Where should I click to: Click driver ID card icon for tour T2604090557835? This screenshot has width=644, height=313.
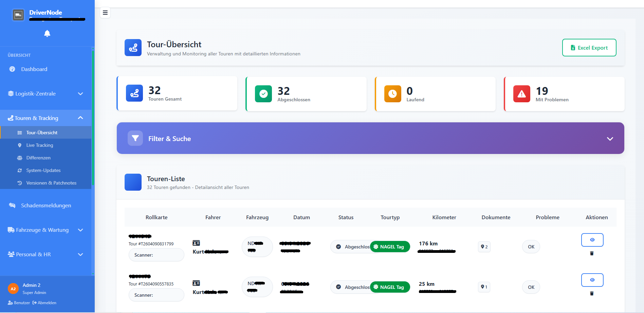tap(196, 283)
